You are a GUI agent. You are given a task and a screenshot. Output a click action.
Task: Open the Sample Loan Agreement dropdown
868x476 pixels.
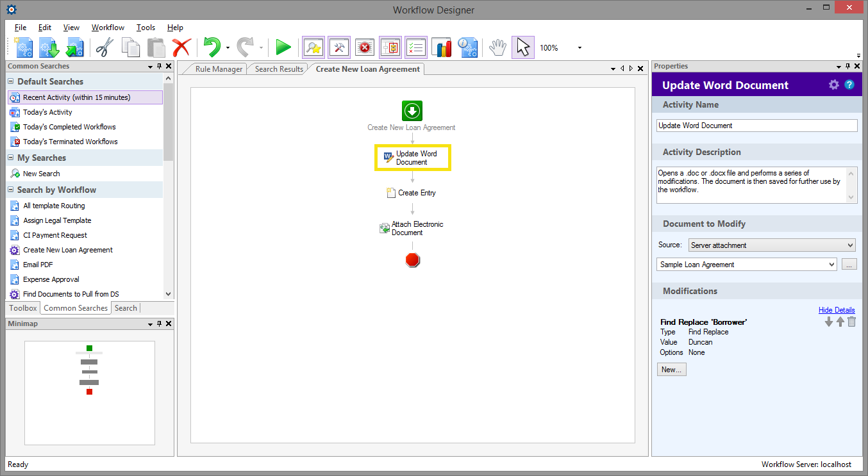(747, 265)
